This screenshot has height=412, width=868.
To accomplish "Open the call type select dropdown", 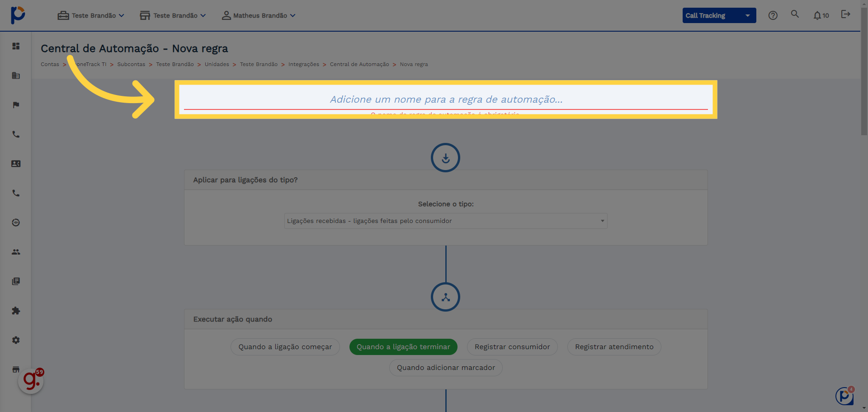I will coord(446,221).
